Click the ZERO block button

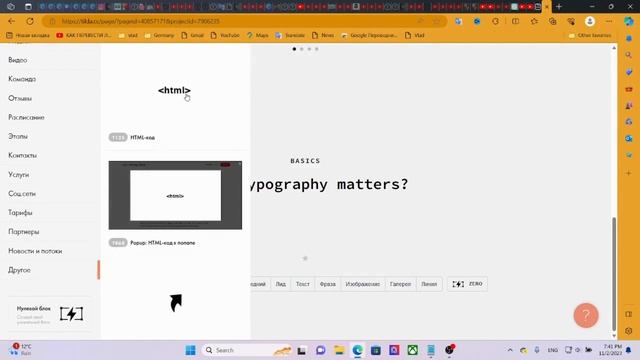click(x=467, y=284)
